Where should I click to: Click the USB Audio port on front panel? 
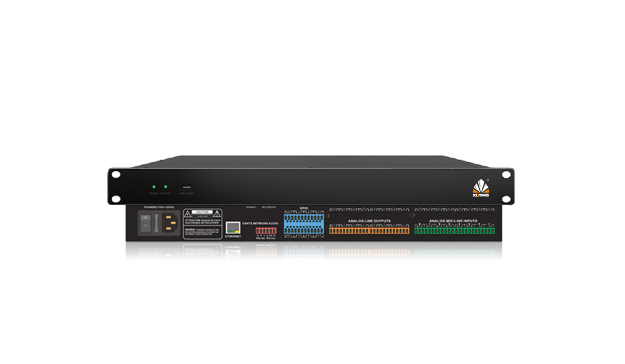tap(186, 187)
